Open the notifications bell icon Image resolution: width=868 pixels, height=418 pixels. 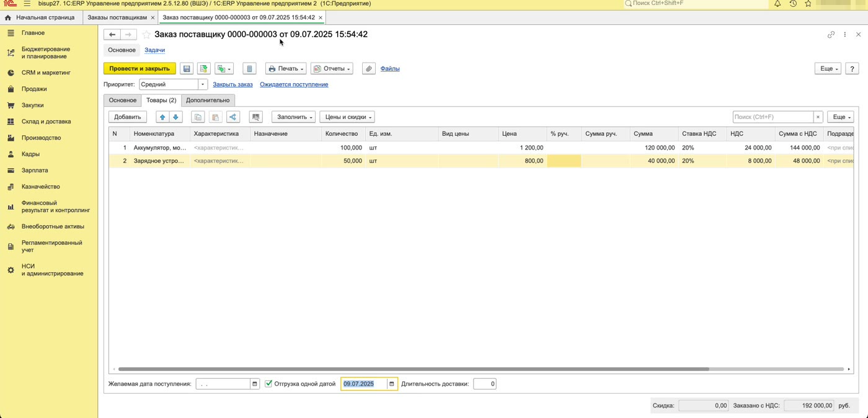tap(777, 4)
